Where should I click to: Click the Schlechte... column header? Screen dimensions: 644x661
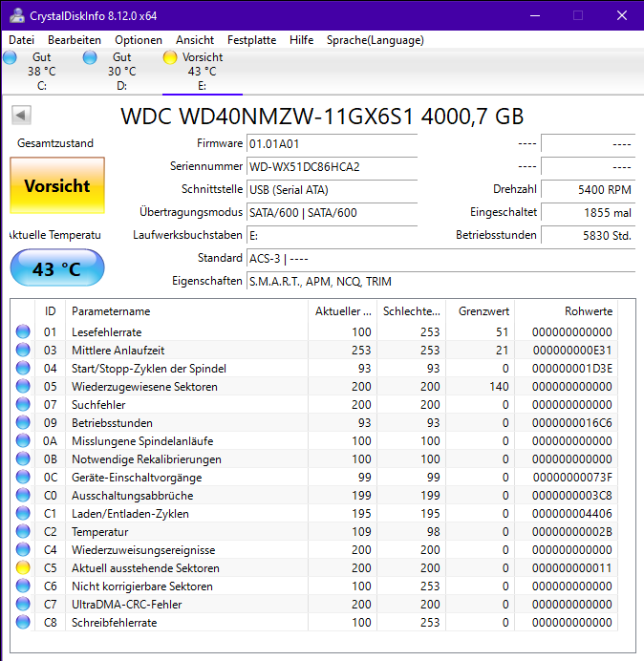click(412, 311)
